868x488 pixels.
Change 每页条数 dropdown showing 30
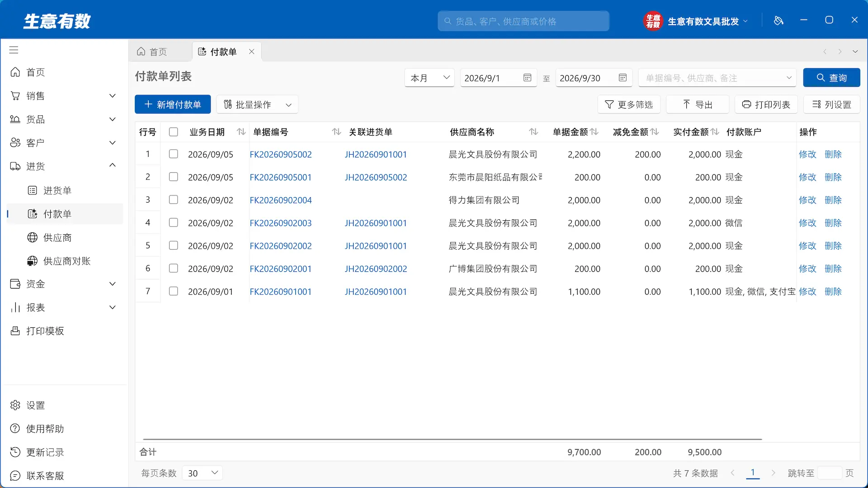[x=203, y=473]
